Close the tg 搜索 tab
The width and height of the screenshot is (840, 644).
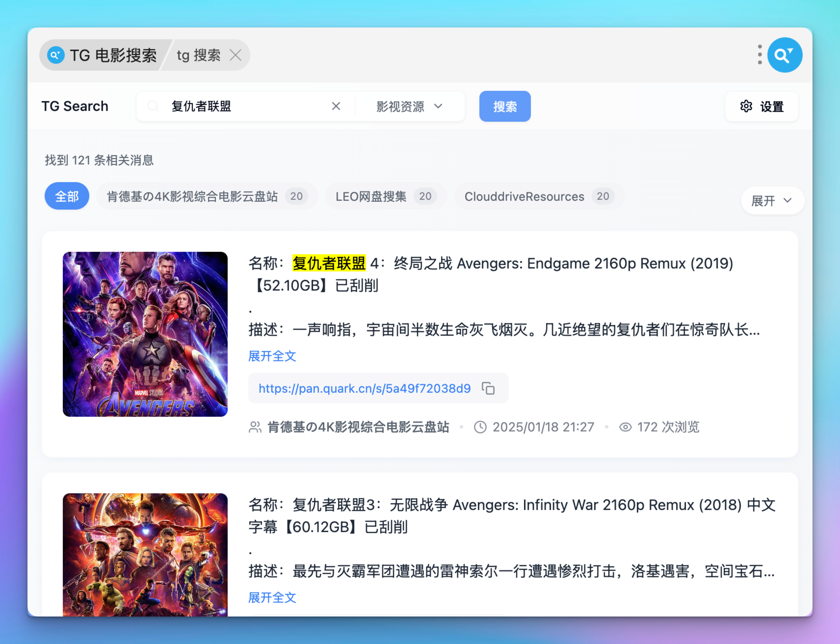[x=235, y=55]
